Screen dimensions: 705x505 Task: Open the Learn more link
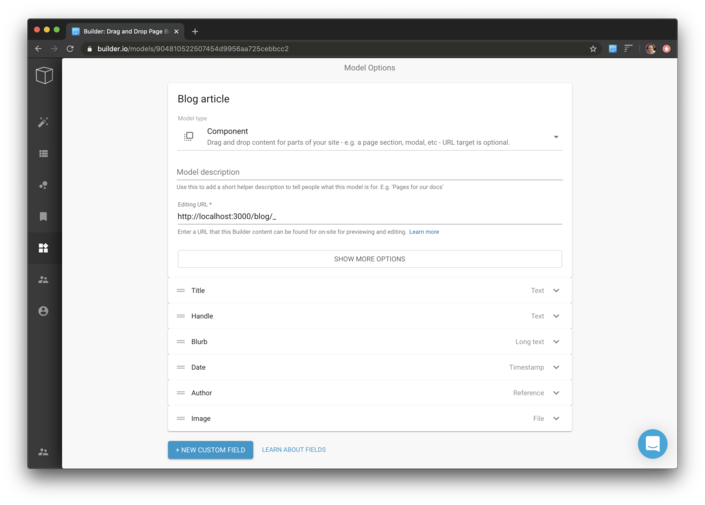click(x=424, y=232)
